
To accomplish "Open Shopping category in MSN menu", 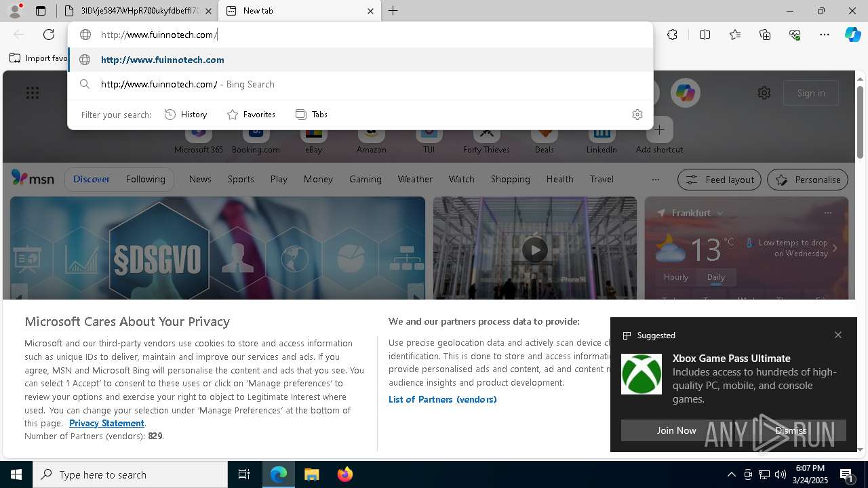I will coord(510,179).
